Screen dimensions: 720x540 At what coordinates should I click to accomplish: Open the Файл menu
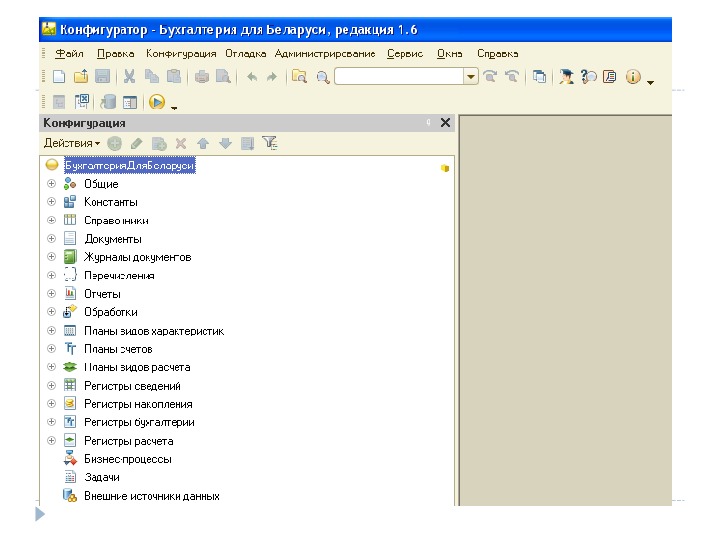69,54
